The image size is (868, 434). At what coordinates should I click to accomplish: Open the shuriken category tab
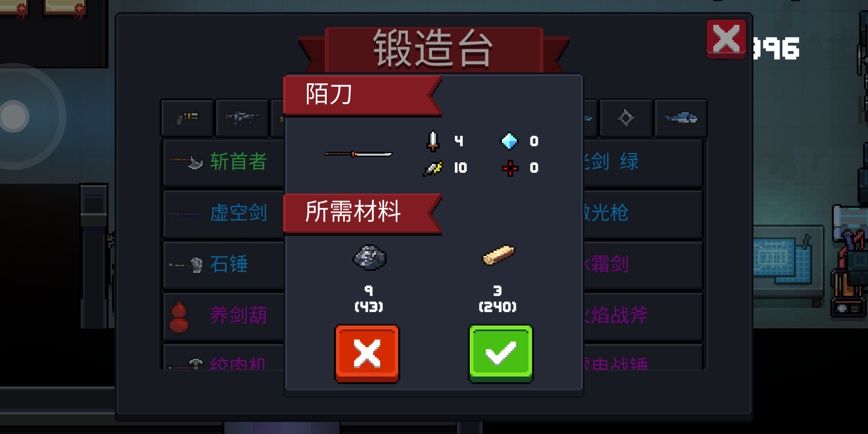626,118
